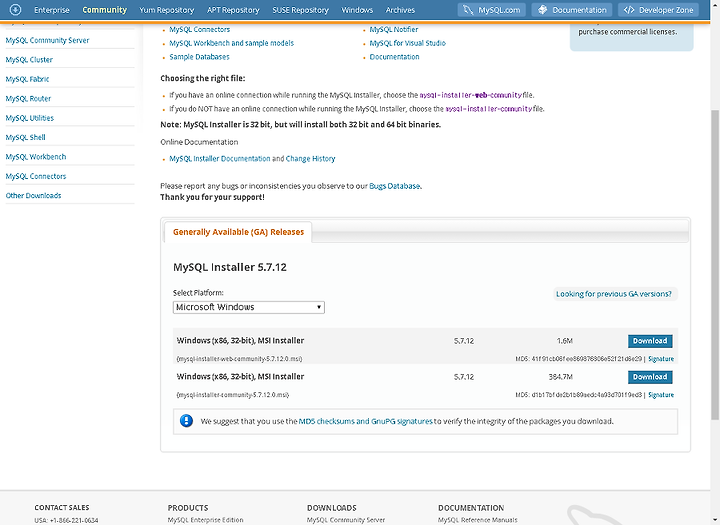Click the CONTACT SALES footer heading

pyautogui.click(x=62, y=508)
